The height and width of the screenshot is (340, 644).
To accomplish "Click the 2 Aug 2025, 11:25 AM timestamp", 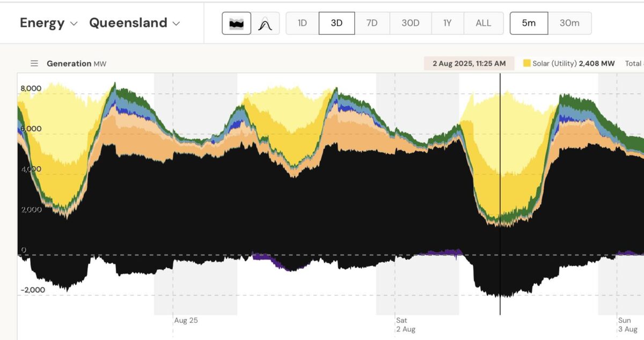I will pos(469,63).
